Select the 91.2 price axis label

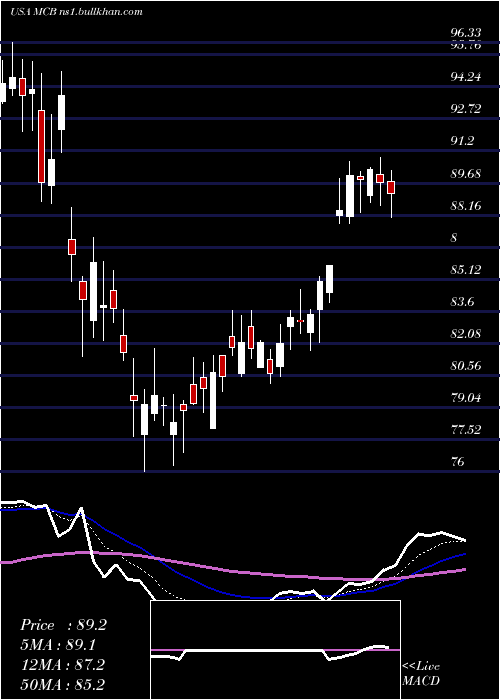click(462, 141)
